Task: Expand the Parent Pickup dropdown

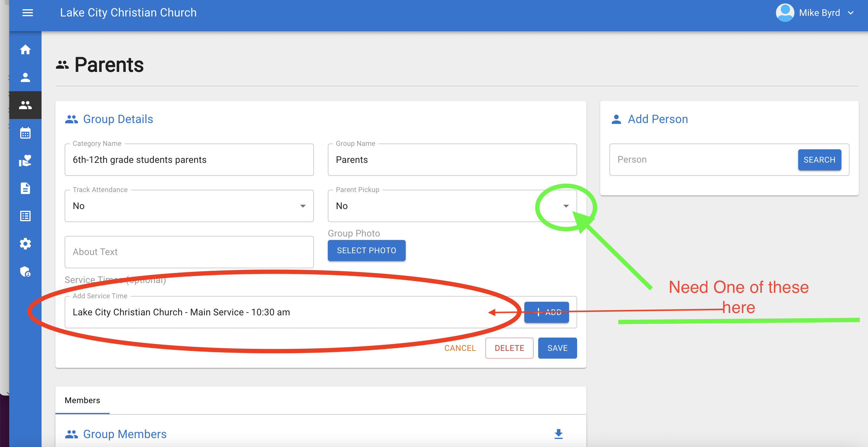Action: (566, 206)
